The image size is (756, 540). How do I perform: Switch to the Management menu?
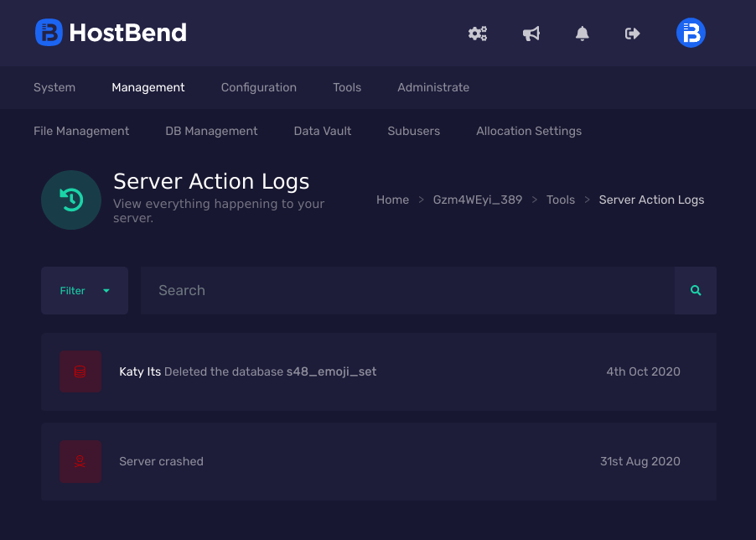click(x=148, y=87)
